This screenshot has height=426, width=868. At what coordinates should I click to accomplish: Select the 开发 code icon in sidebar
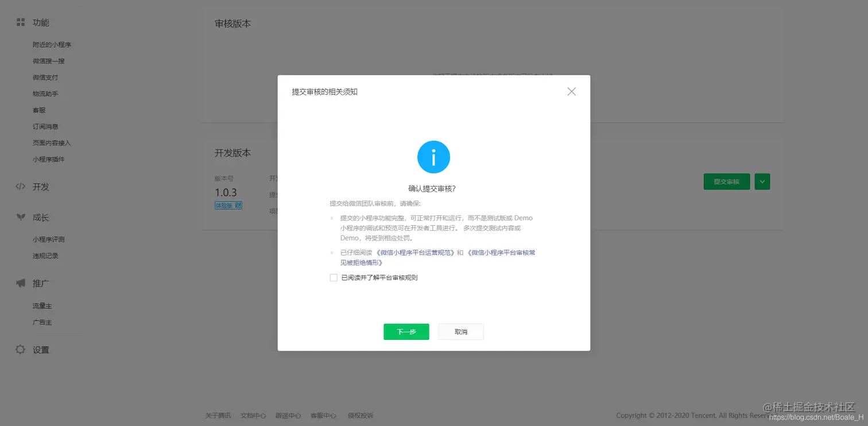20,187
